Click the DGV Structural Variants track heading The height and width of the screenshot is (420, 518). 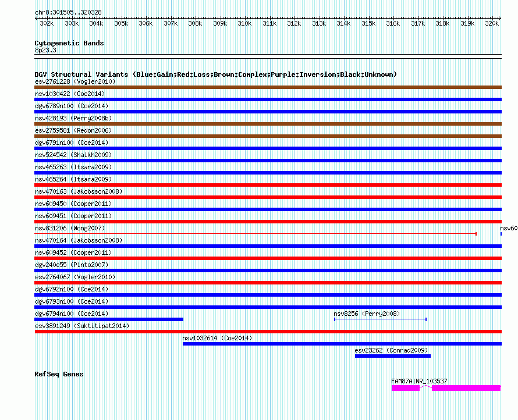pyautogui.click(x=215, y=74)
